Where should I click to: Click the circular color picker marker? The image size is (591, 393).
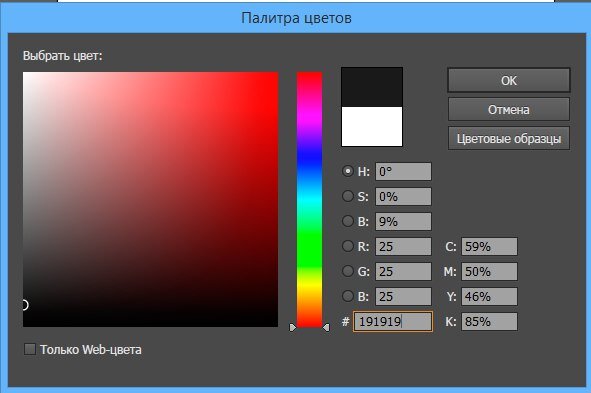tap(25, 304)
